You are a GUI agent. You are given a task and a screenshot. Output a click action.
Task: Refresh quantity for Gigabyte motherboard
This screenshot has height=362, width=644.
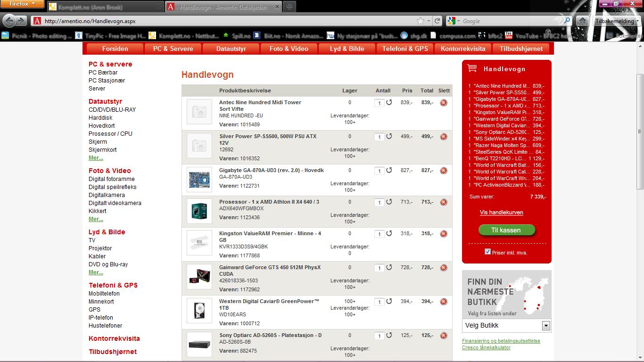[x=389, y=170]
